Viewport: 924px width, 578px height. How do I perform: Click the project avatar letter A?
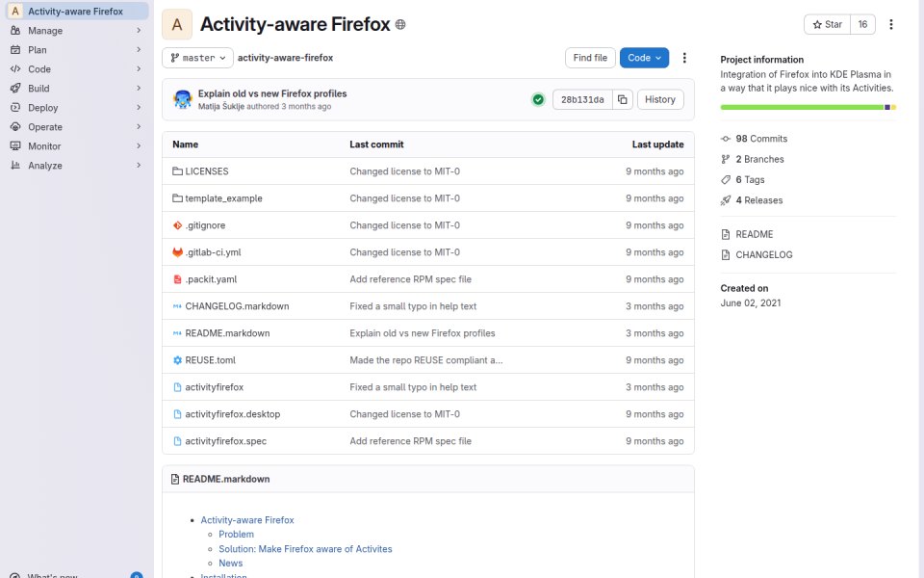point(177,25)
